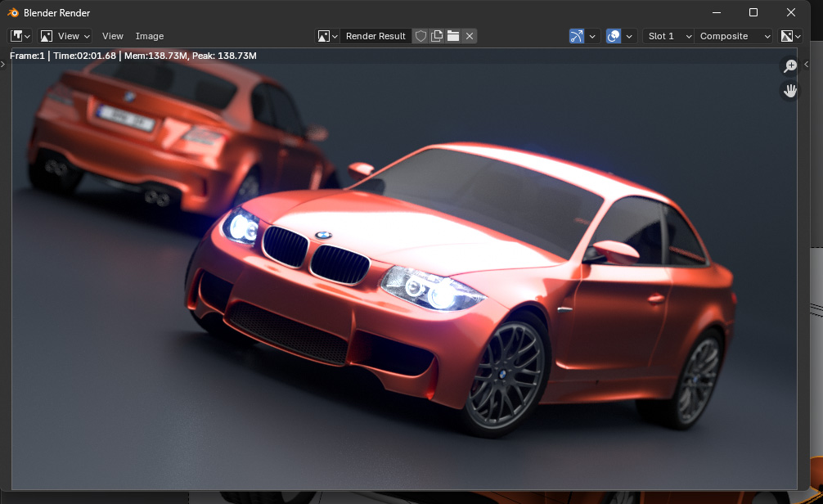This screenshot has width=823, height=504.
Task: Toggle the show gizmo button
Action: [577, 36]
